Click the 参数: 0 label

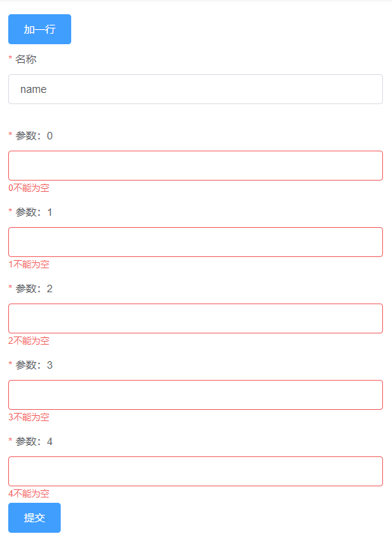[x=34, y=136]
